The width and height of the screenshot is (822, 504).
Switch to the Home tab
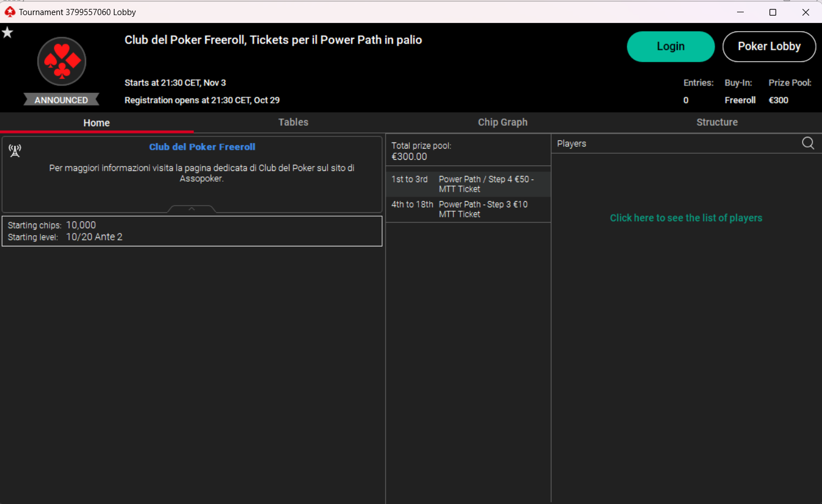pos(97,122)
